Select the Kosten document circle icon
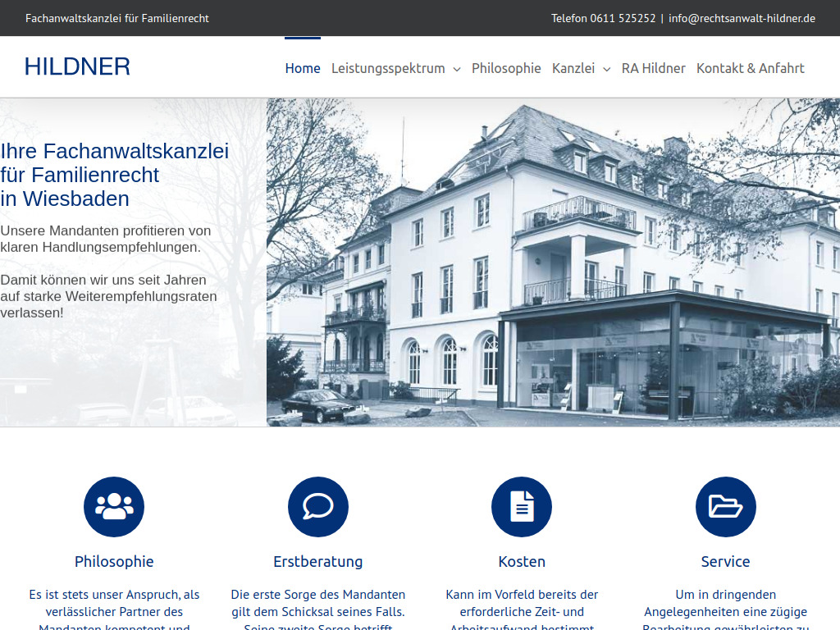This screenshot has width=840, height=630. (522, 507)
